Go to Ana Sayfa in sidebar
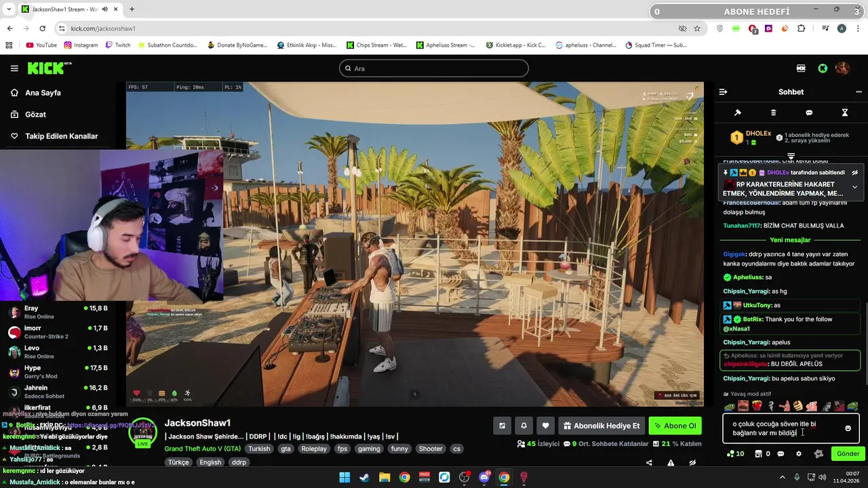This screenshot has height=488, width=868. coord(43,93)
